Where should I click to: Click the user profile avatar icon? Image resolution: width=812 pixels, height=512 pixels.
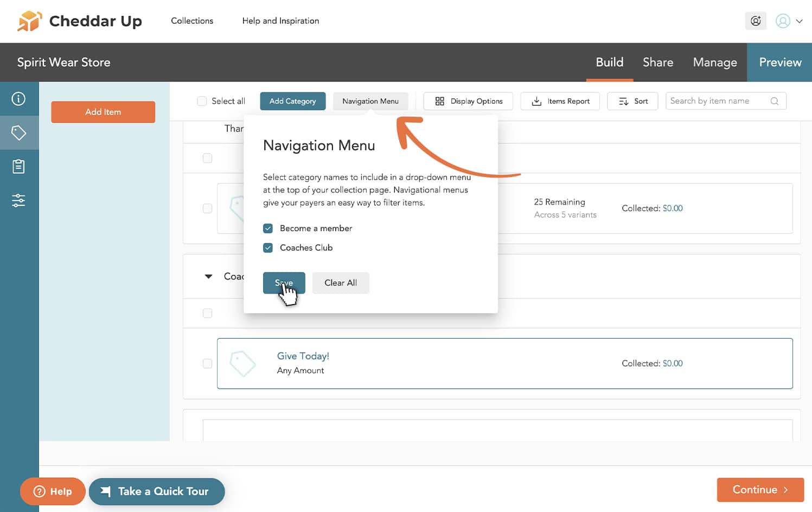782,21
